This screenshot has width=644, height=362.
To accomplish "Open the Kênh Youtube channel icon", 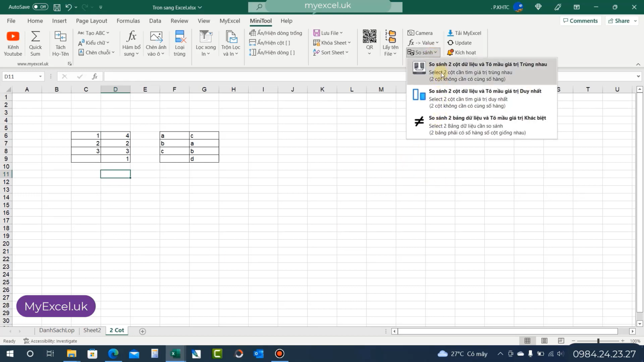I will (x=13, y=42).
